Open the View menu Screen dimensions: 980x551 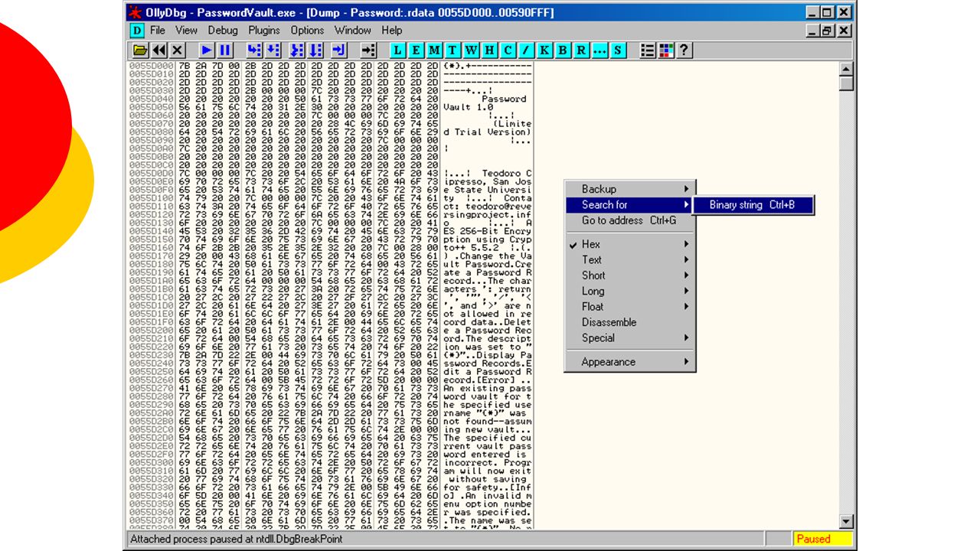(x=186, y=31)
